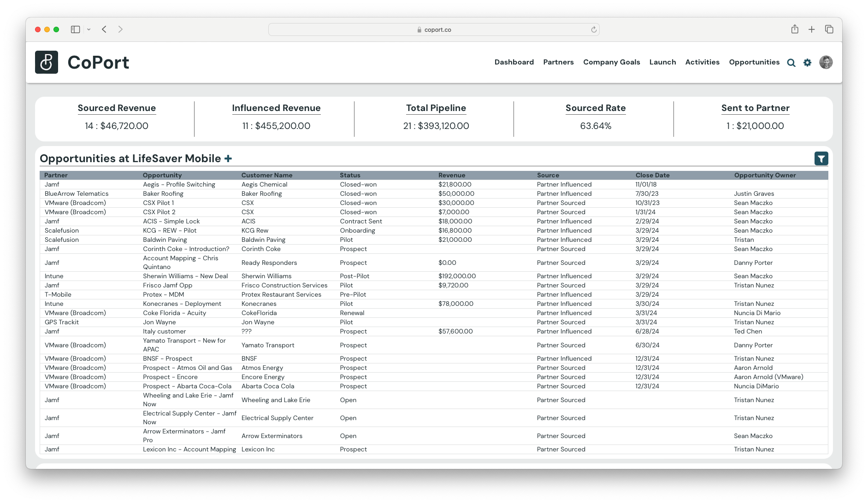
Task: Sort by Opportunity column header
Action: (x=162, y=175)
